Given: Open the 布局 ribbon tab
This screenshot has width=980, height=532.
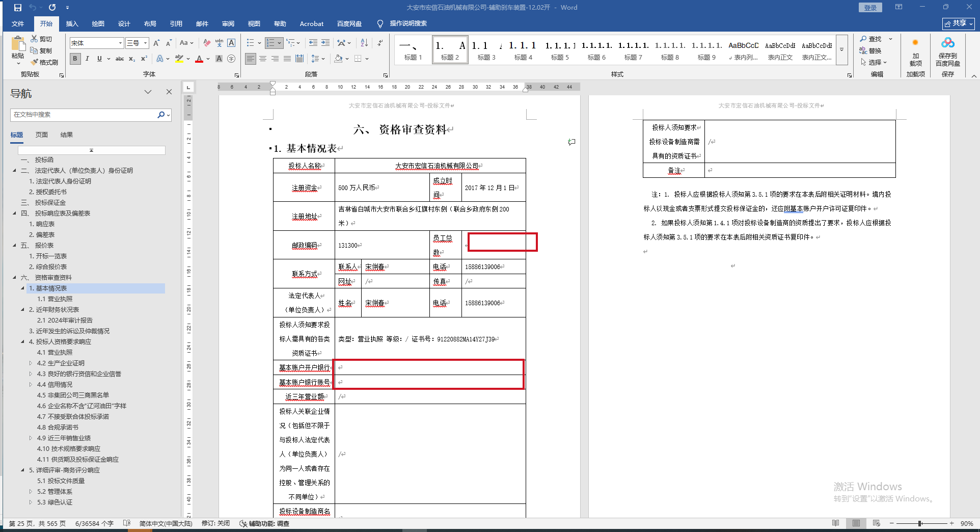Looking at the screenshot, I should [x=150, y=24].
